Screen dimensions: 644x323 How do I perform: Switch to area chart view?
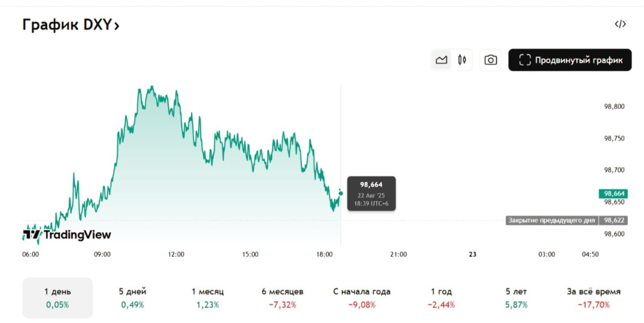click(441, 60)
